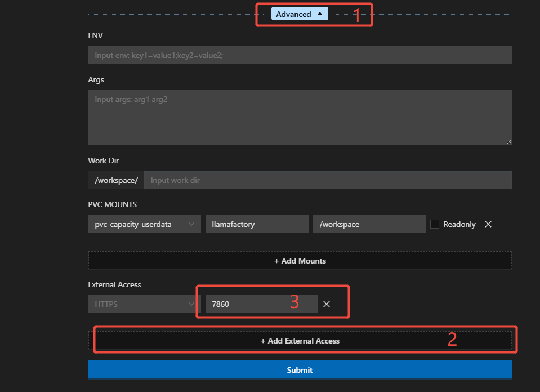The height and width of the screenshot is (392, 540).
Task: Click the + Add Mounts button
Action: (x=300, y=261)
